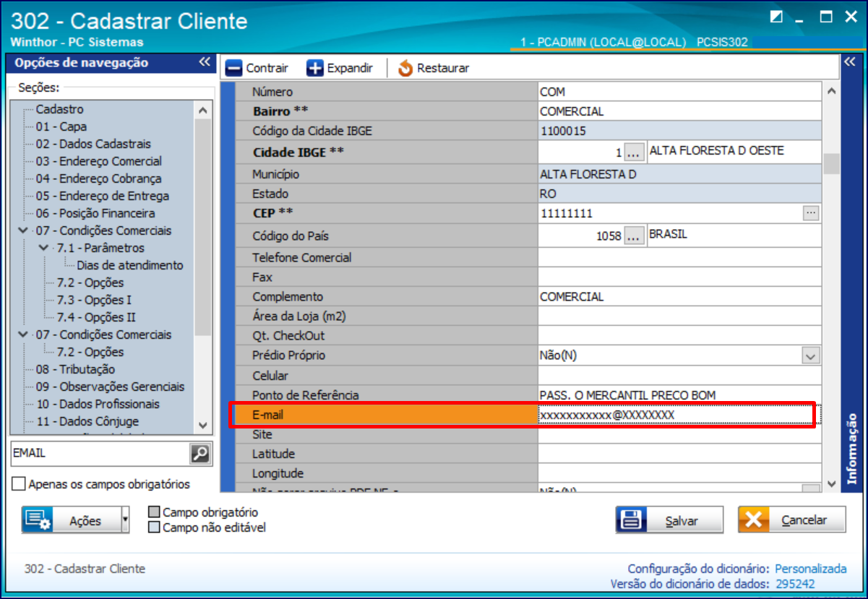Click the Telefone Comercial input field
868x599 pixels.
679,258
